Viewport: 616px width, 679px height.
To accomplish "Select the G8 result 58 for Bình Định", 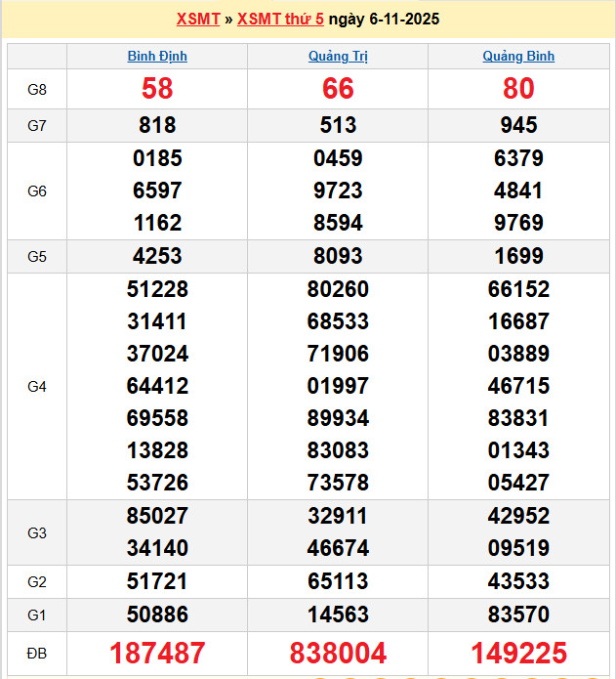I will [x=157, y=89].
